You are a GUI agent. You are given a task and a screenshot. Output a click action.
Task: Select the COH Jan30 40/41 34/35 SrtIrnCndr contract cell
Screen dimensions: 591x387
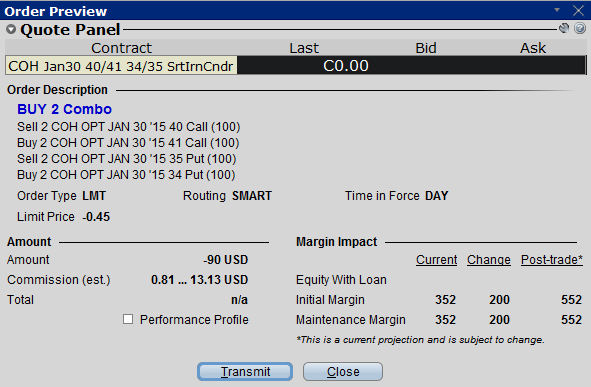click(x=121, y=66)
